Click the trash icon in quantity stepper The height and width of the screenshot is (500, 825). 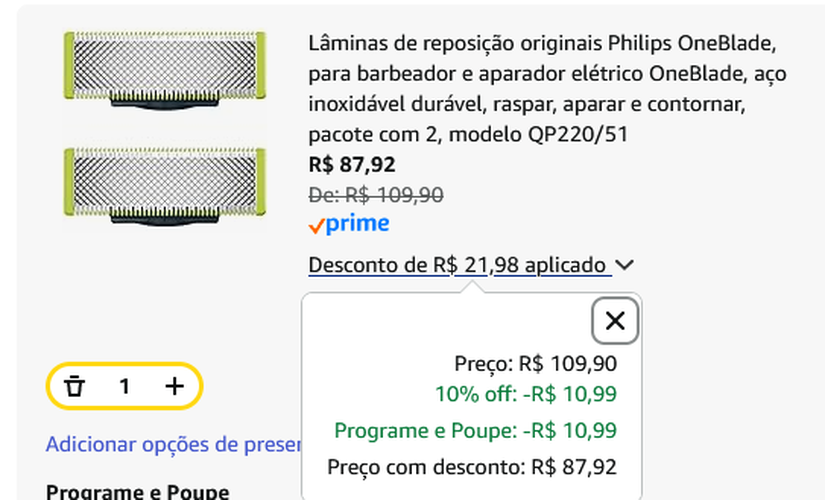(74, 386)
